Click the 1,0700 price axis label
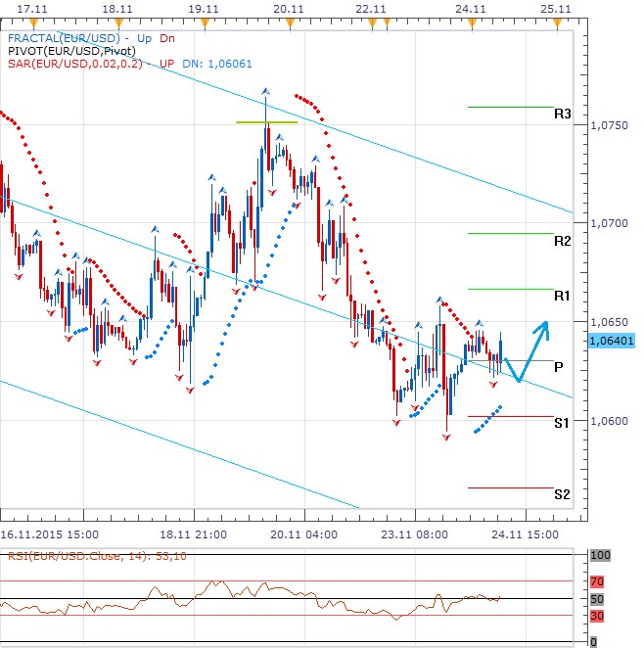This screenshot has width=644, height=648. [x=610, y=223]
